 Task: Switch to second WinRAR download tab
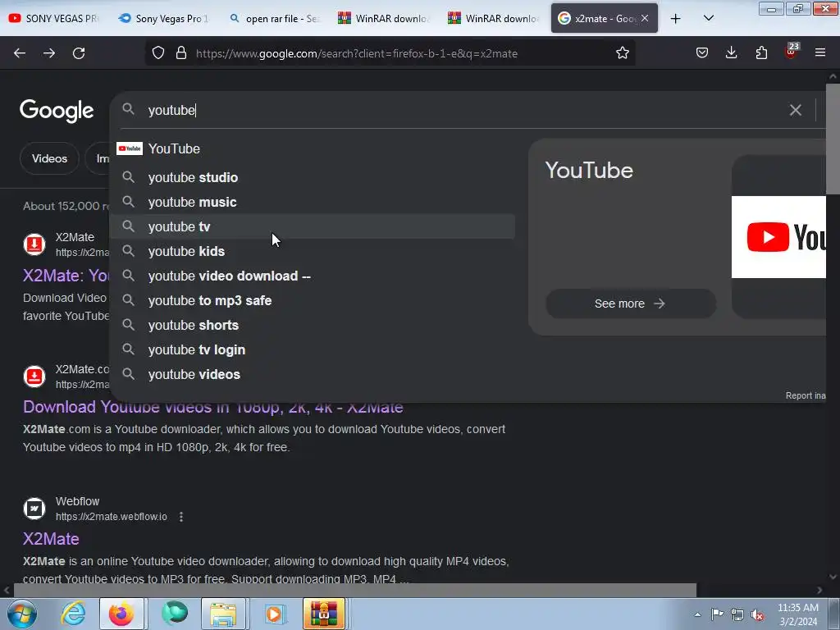pos(493,18)
